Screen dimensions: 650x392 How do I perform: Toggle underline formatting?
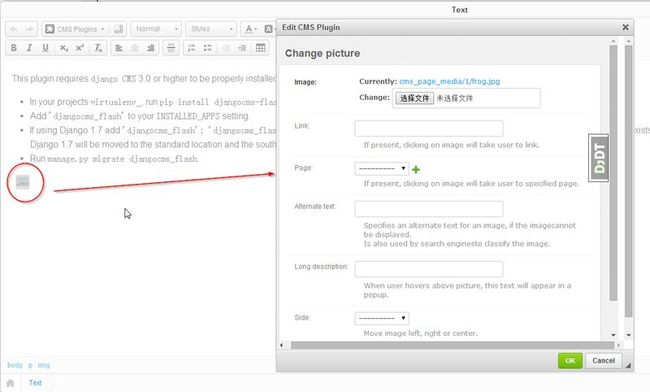45,48
